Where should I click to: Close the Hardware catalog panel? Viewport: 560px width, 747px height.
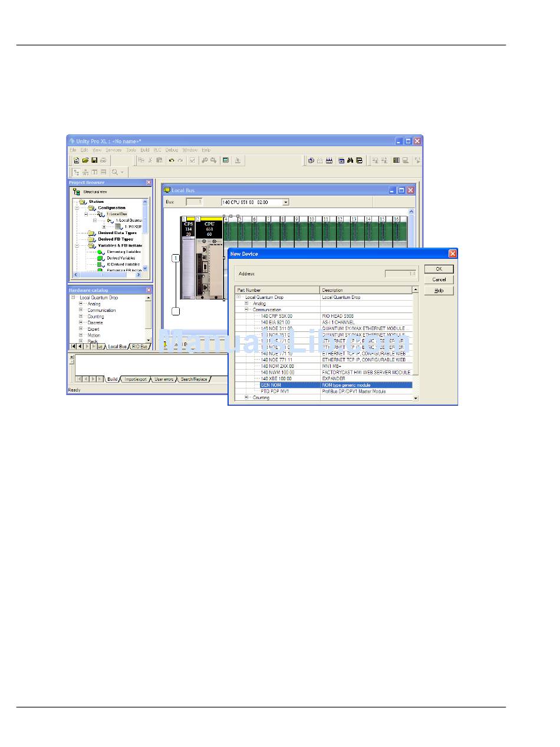click(x=149, y=290)
